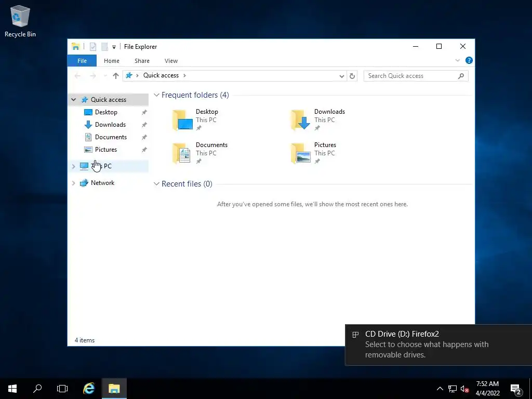Click the Back navigation arrow

click(x=78, y=76)
